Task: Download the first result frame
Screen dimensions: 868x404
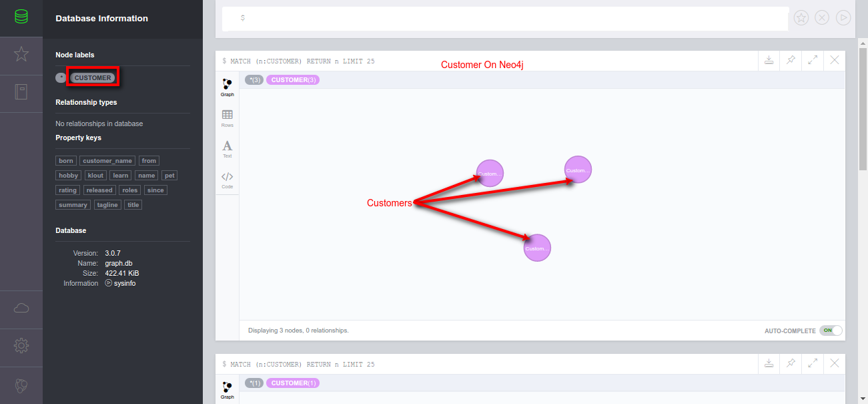Action: pyautogui.click(x=769, y=60)
